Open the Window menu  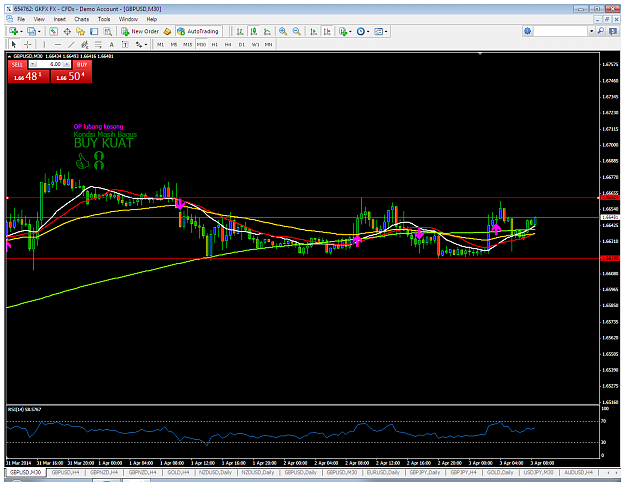[x=128, y=19]
